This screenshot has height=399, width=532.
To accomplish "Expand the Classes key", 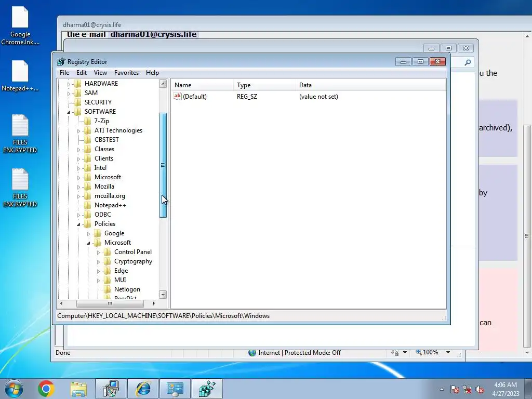I will (x=78, y=150).
